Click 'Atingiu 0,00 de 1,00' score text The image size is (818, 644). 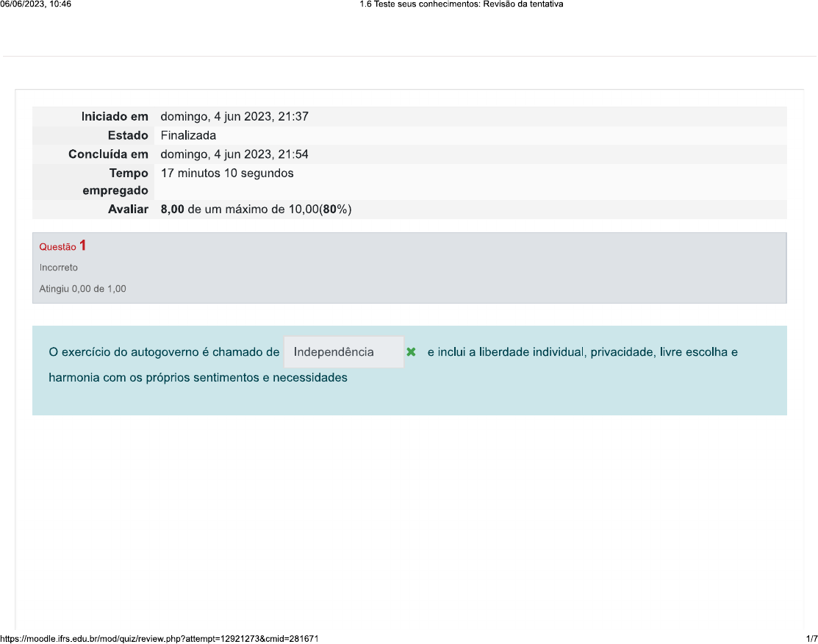tap(82, 289)
